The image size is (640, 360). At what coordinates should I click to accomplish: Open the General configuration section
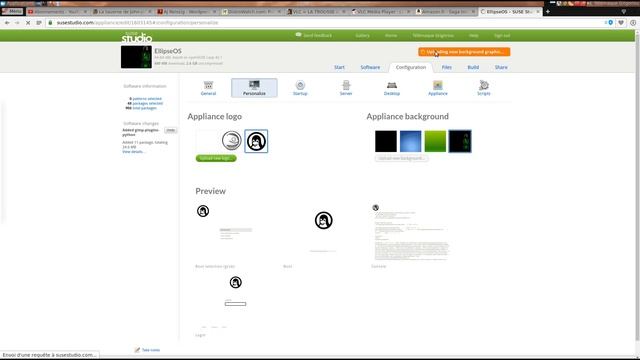(208, 88)
